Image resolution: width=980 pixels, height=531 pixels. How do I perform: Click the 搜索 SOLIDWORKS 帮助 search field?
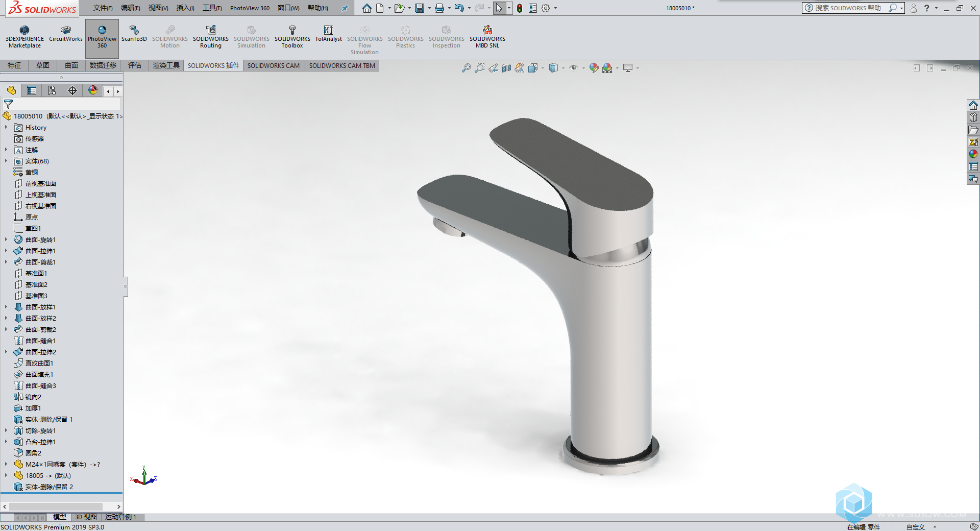pos(847,8)
